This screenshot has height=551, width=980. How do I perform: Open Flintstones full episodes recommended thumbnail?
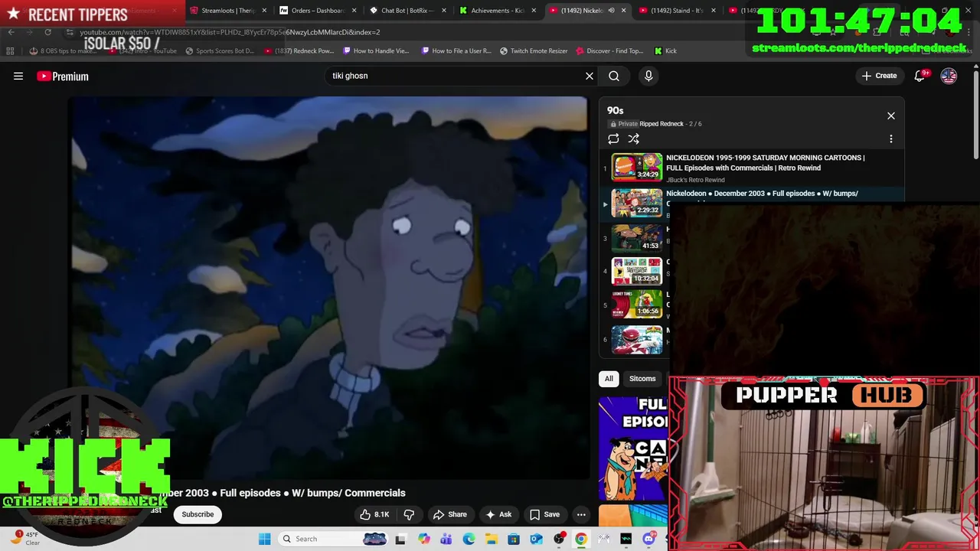point(633,448)
